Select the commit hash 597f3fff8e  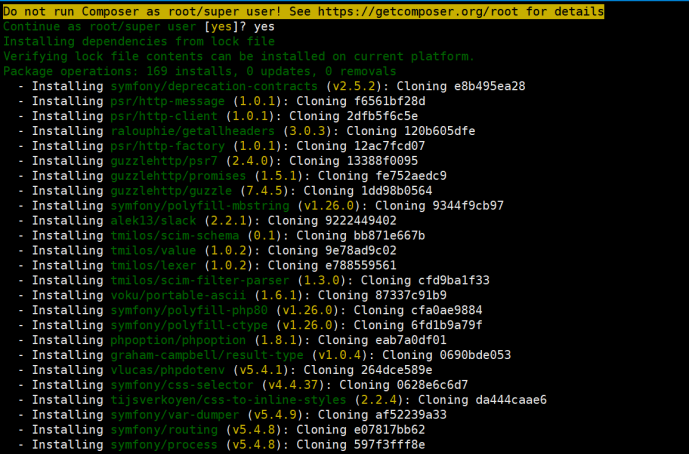390,445
